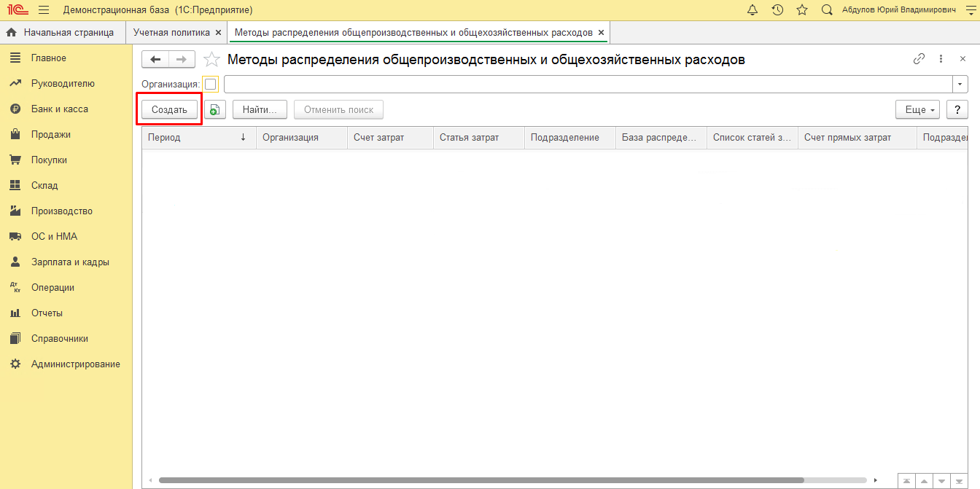Screen dimensions: 980x489
Task: Go back with left arrow button
Action: click(x=155, y=59)
